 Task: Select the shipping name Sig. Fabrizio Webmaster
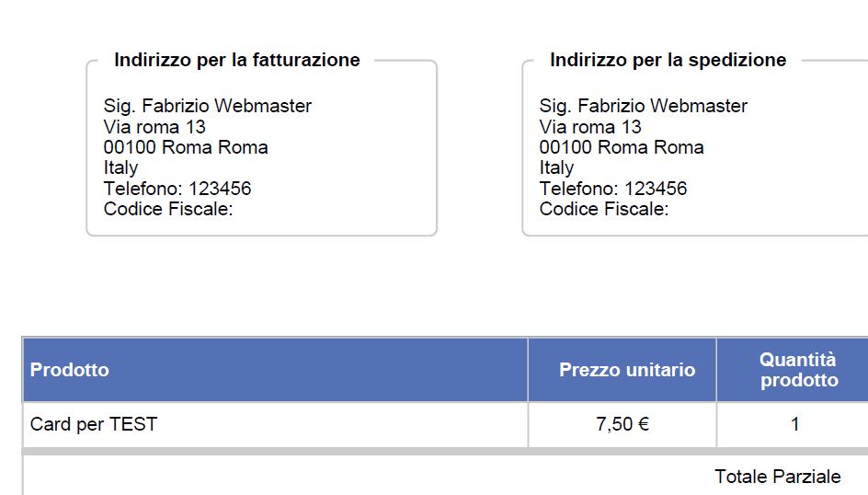[644, 106]
